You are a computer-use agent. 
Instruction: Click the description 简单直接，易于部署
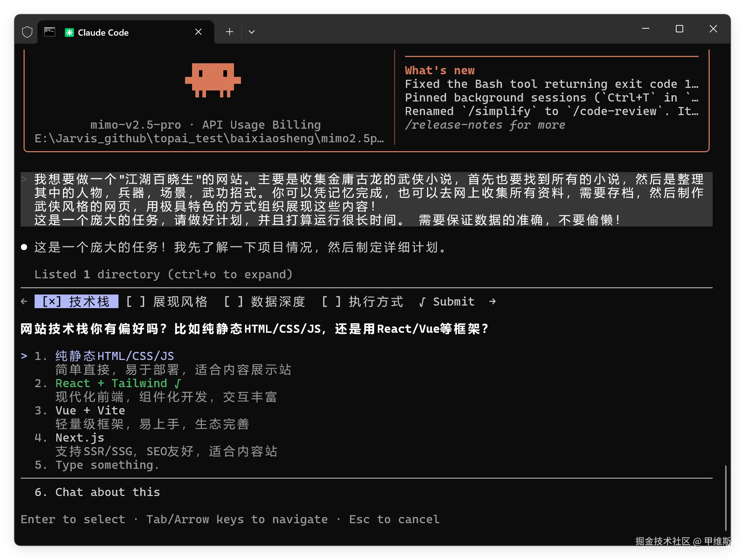tap(173, 370)
